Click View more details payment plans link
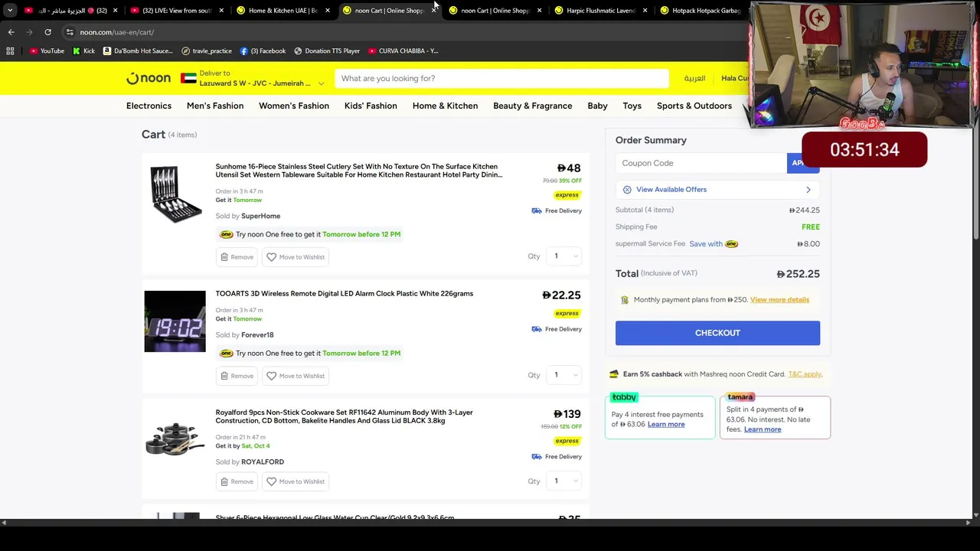The height and width of the screenshot is (551, 980). click(779, 300)
